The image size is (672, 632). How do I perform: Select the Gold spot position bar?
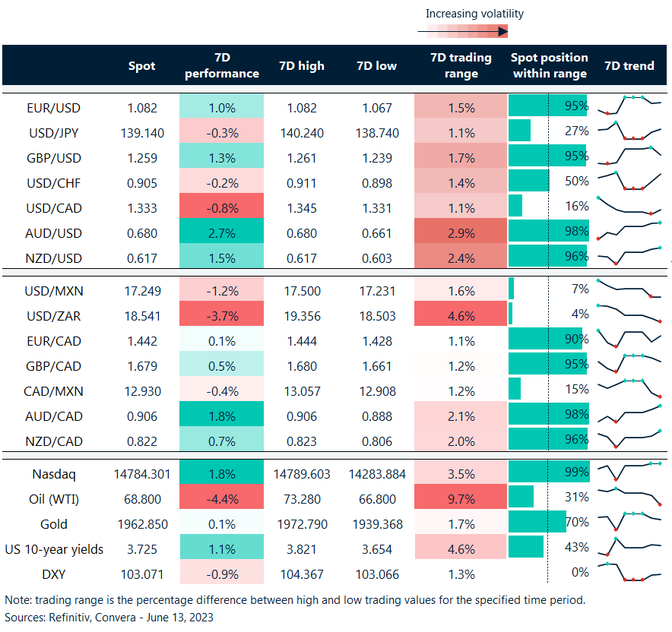[537, 522]
